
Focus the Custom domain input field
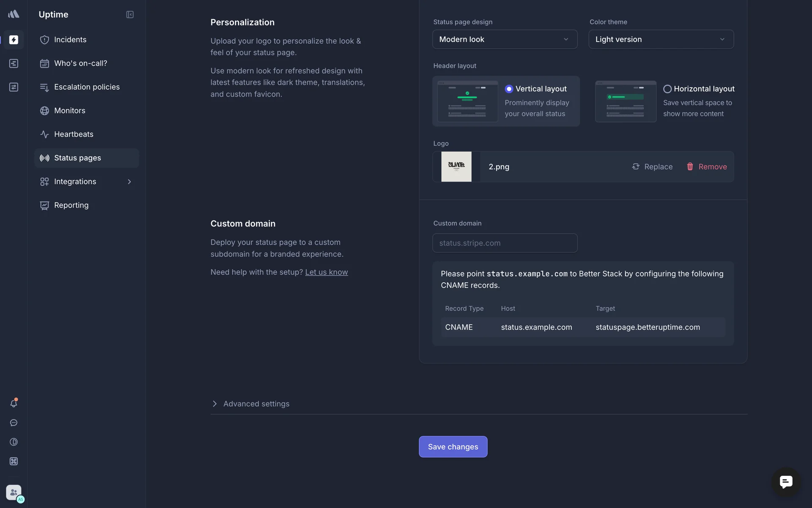505,243
